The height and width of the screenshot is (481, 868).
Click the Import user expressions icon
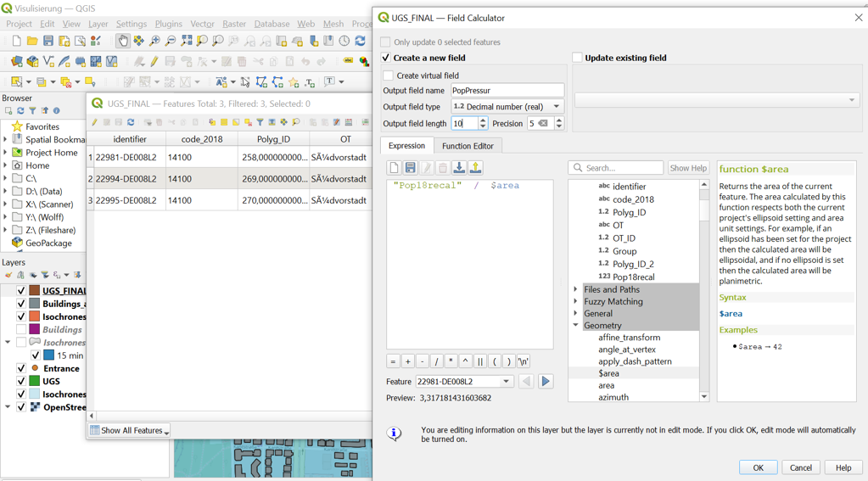click(459, 168)
